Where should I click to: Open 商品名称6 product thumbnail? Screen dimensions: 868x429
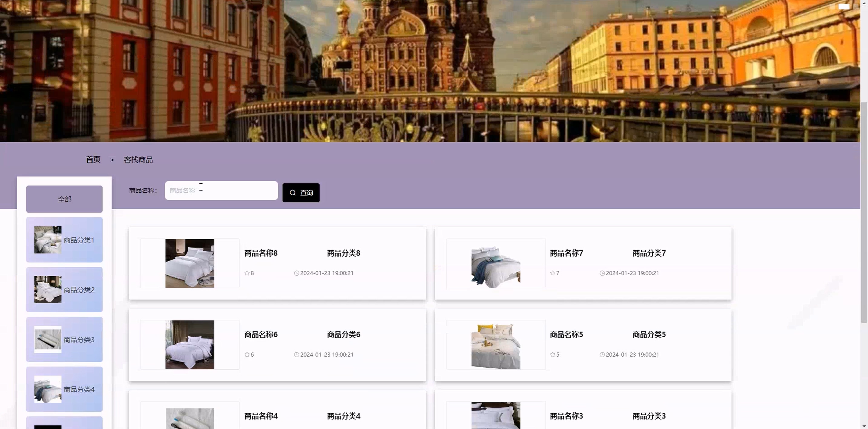(190, 345)
